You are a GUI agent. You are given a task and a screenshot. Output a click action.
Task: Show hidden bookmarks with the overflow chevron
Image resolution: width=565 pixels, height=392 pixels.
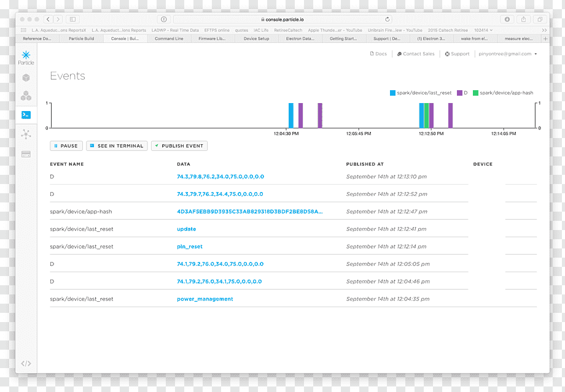pyautogui.click(x=544, y=30)
